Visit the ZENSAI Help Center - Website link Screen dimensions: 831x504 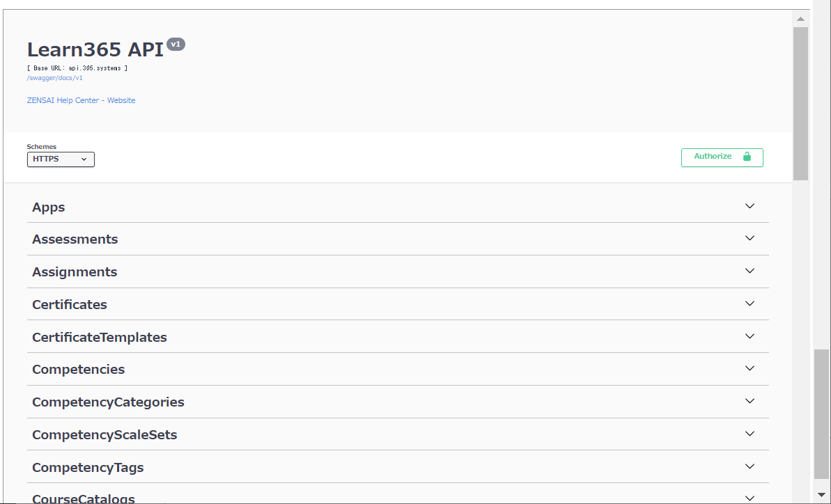click(81, 100)
